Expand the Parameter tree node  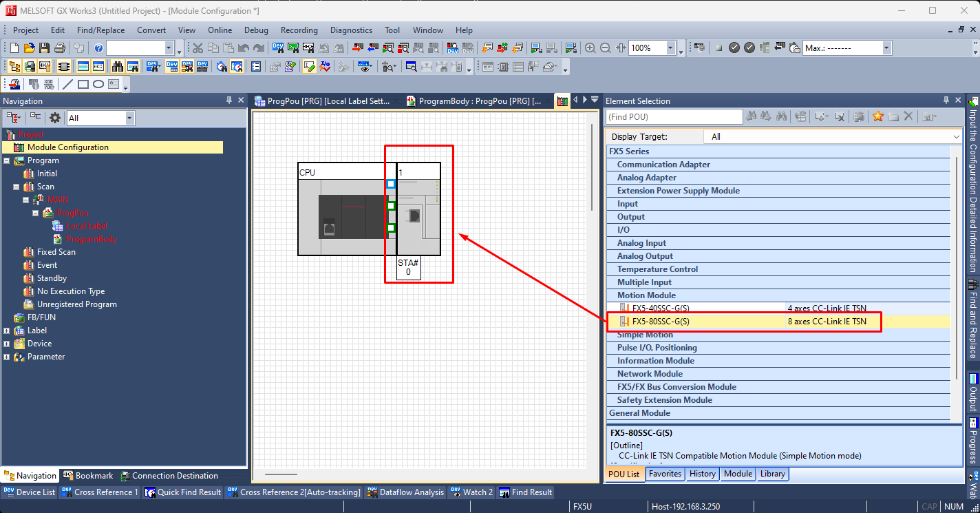pyautogui.click(x=7, y=357)
